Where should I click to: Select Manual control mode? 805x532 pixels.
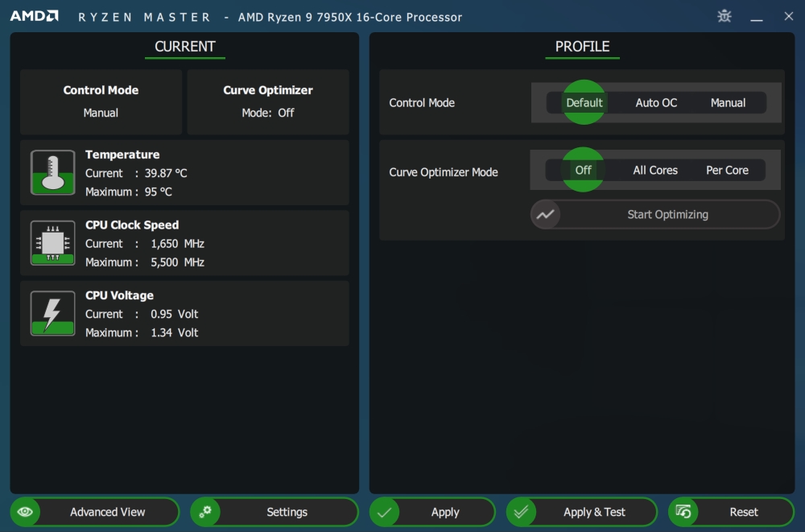click(x=728, y=103)
